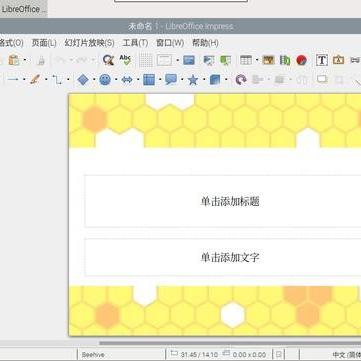Viewport: 361px width, 361px height.
Task: Select the Text Box tool
Action: (x=322, y=60)
